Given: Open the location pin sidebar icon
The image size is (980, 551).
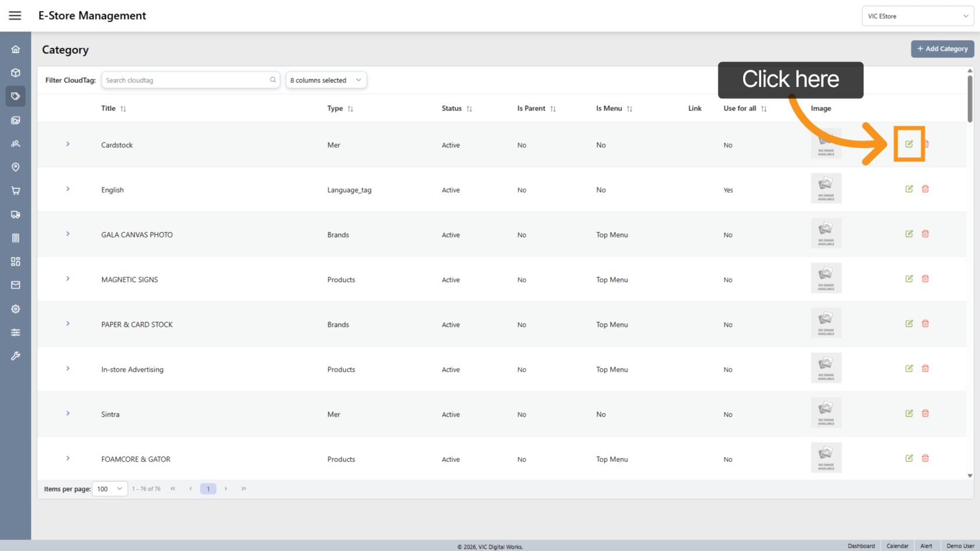Looking at the screenshot, I should [16, 167].
